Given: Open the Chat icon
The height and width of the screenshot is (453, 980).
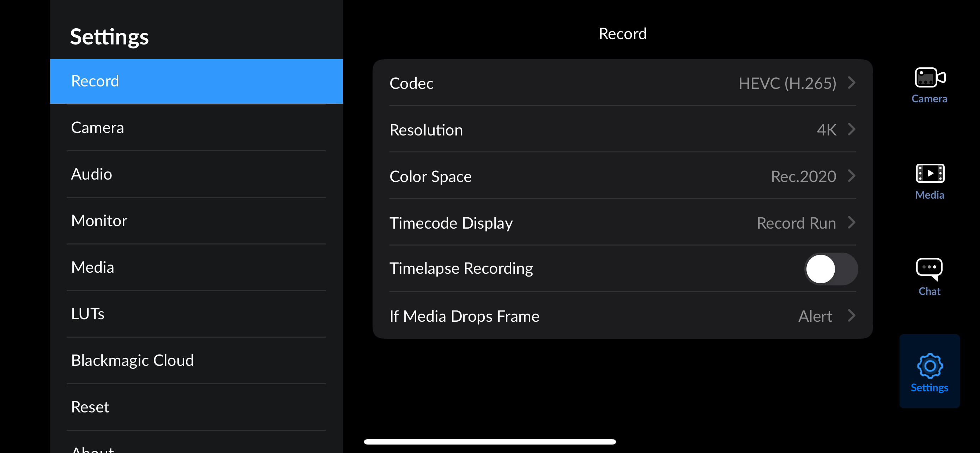Looking at the screenshot, I should coord(929,268).
